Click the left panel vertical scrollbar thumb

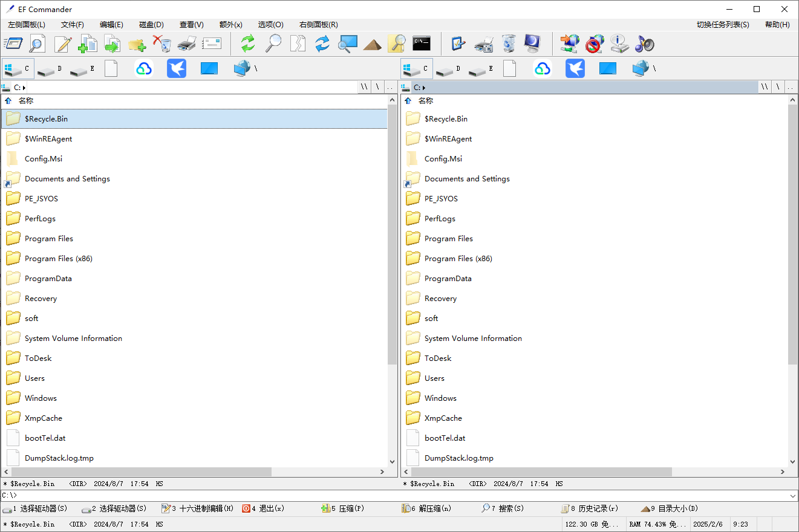coord(393,235)
